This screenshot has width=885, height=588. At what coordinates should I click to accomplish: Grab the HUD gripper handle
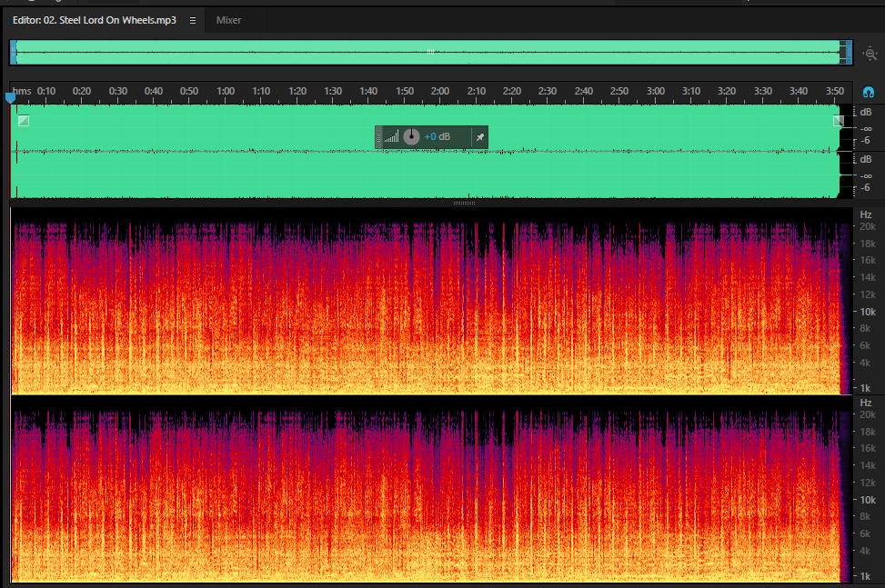[x=378, y=137]
